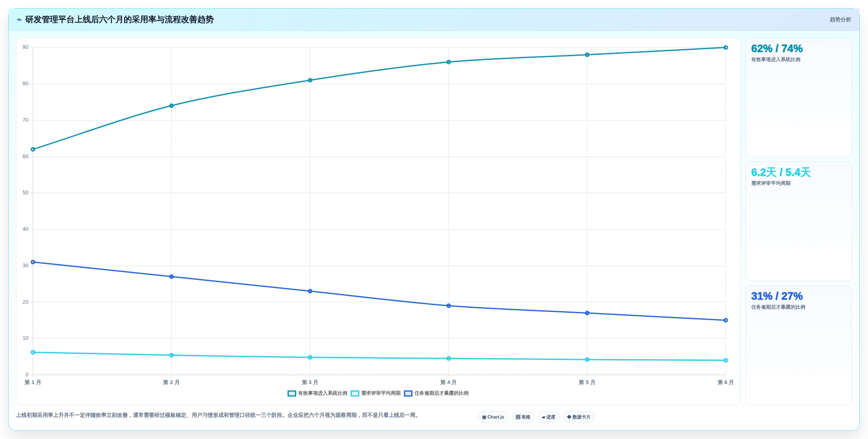Click 第 4 月 point on 任务逾期 line
868x439 pixels.
pyautogui.click(x=449, y=306)
